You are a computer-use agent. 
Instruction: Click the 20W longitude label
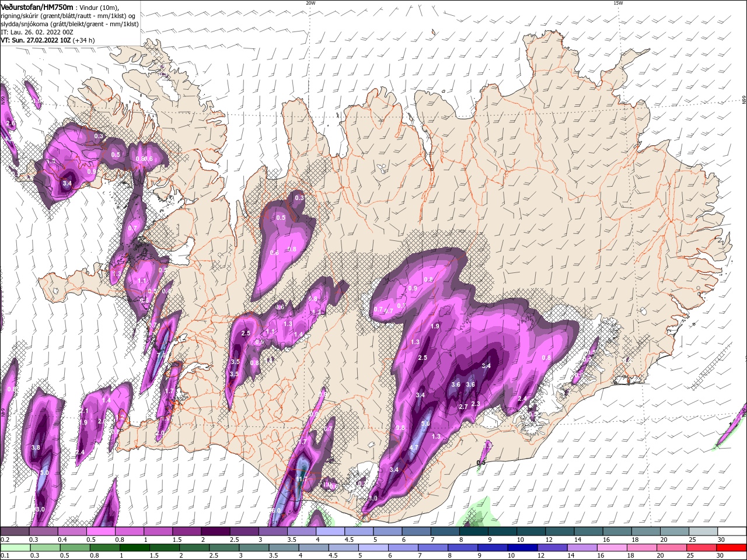310,3
